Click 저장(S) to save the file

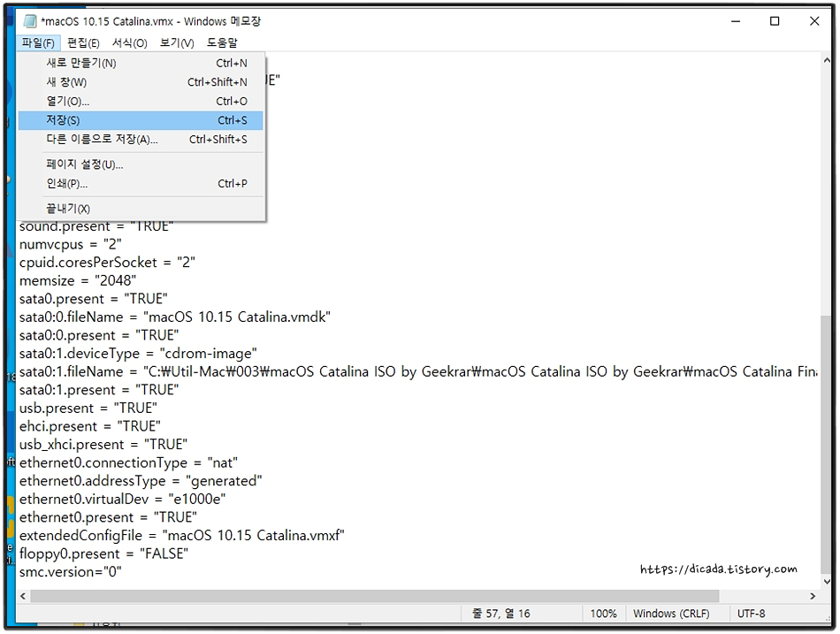[141, 120]
